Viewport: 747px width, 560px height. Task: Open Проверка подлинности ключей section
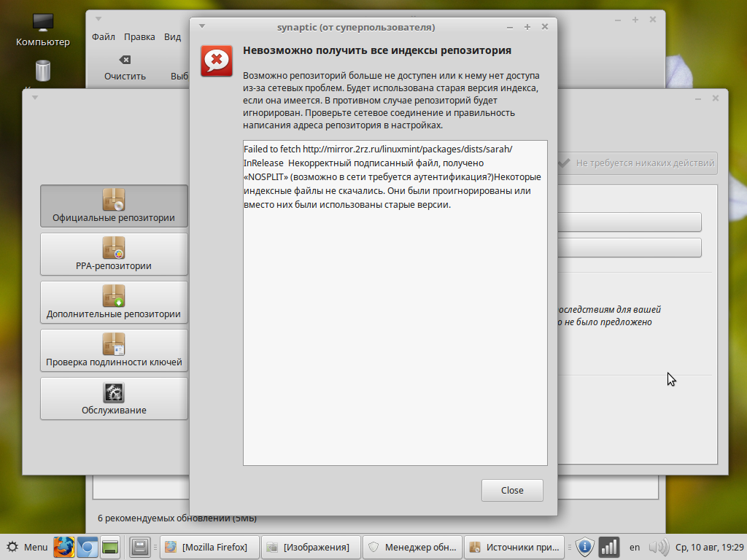(114, 349)
